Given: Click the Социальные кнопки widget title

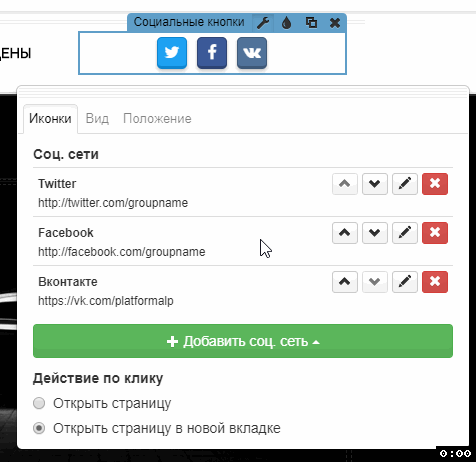Looking at the screenshot, I should 189,22.
